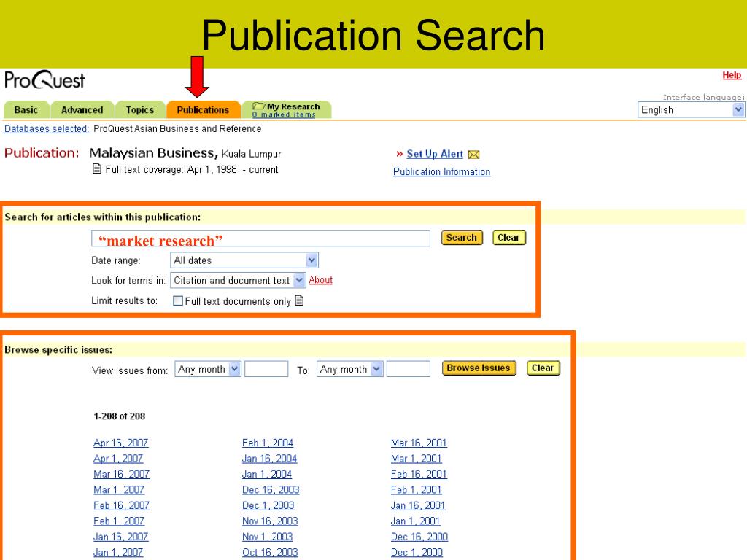Screen dimensions: 747x560
Task: Open the Publication Information link
Action: click(441, 171)
